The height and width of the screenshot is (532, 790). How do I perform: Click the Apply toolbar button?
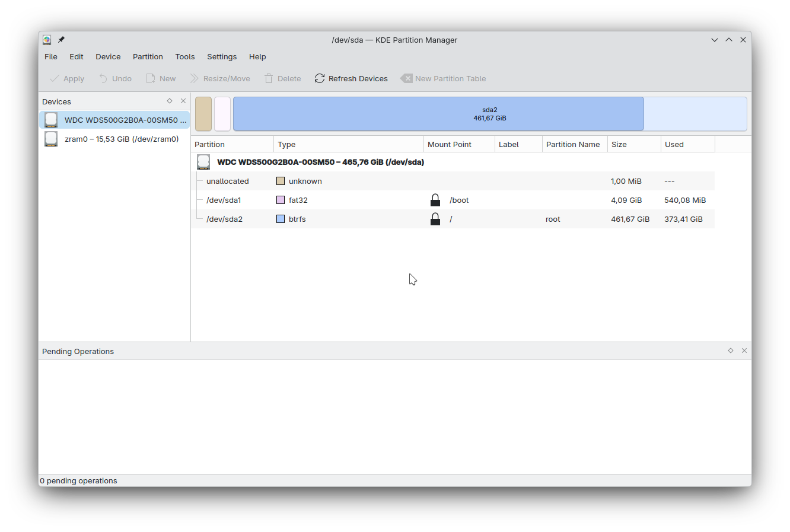click(x=67, y=78)
